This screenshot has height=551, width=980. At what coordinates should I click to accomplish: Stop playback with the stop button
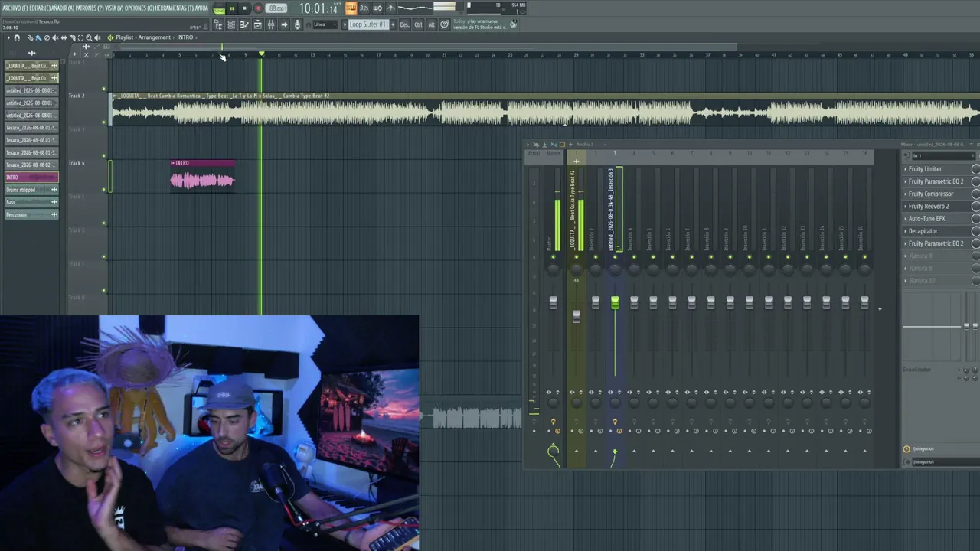244,8
